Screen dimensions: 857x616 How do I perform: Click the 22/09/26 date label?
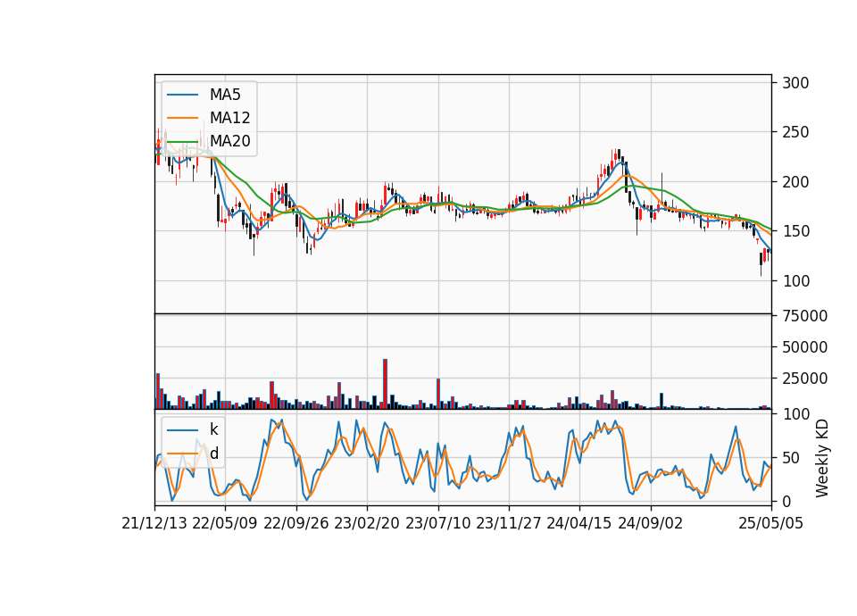(x=296, y=523)
